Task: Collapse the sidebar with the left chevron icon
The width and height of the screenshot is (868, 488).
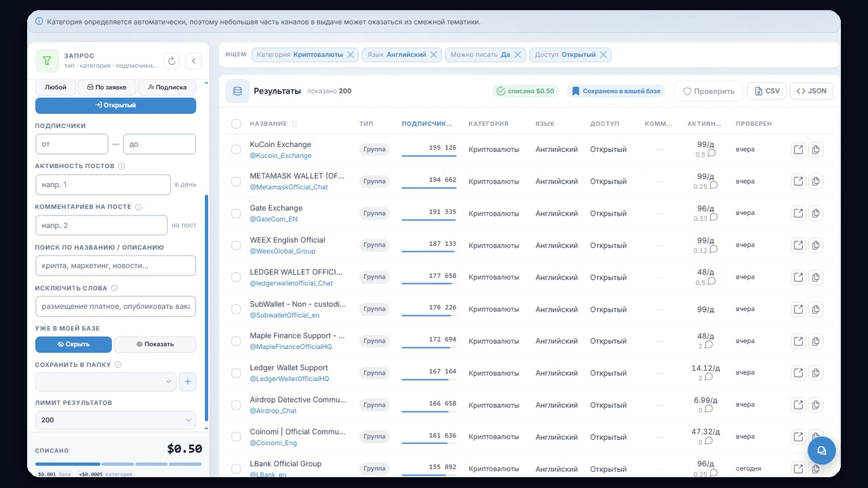Action: coord(193,61)
